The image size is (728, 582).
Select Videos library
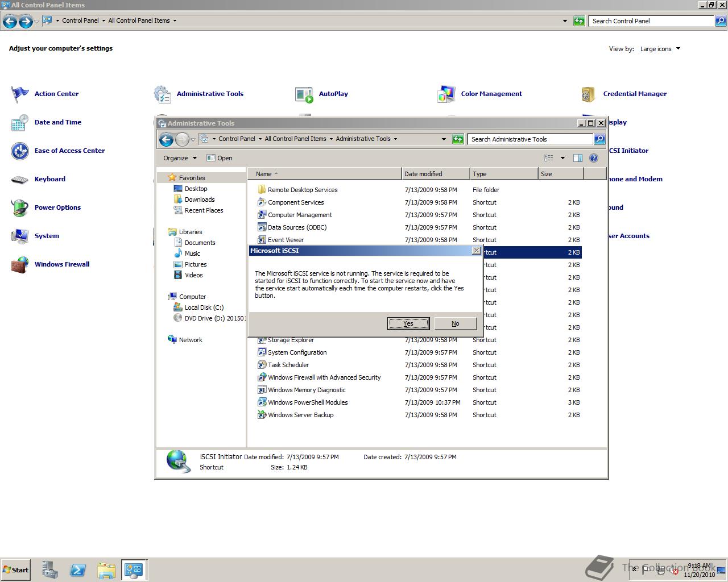[x=193, y=275]
